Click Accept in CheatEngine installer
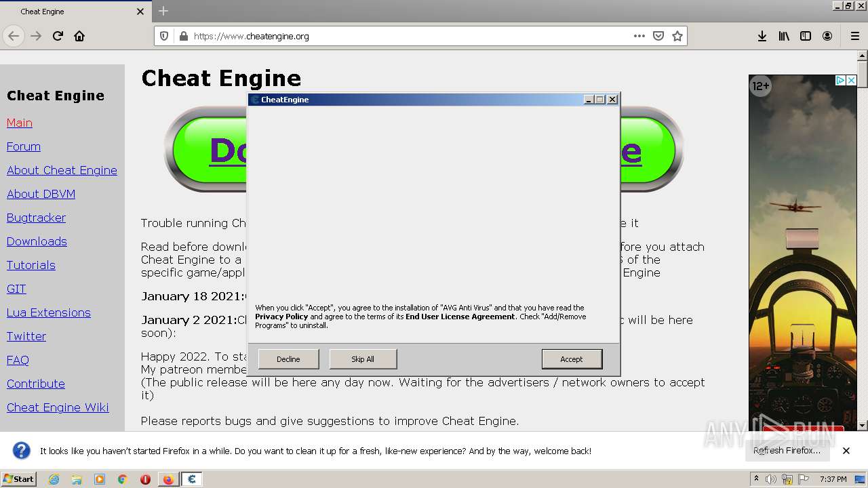The image size is (868, 488). [x=572, y=359]
